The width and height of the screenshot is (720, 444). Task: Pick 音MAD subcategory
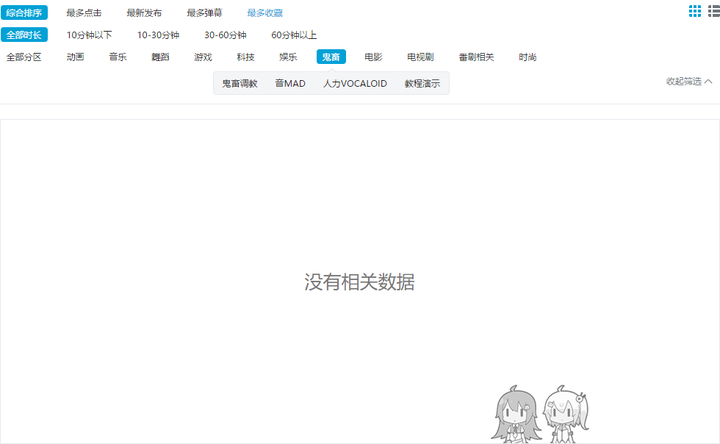tap(290, 84)
